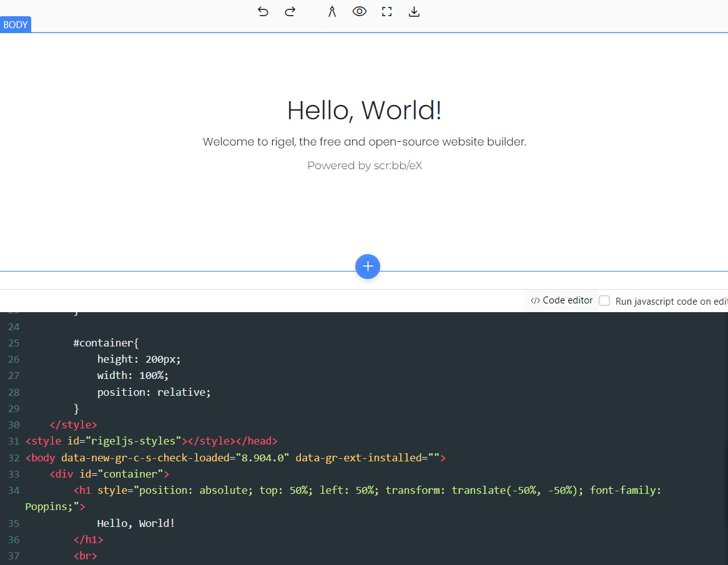Select the Hello, World! heading
The image size is (728, 565).
coord(365,111)
